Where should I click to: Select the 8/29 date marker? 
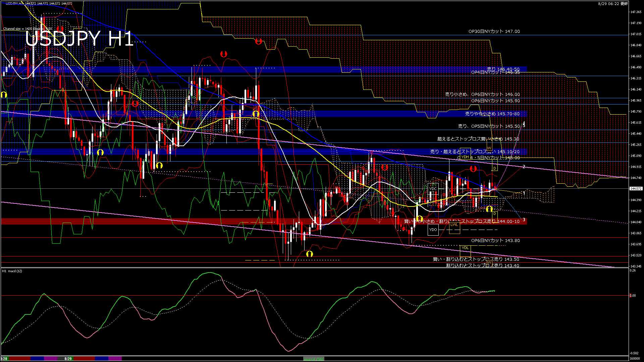click(68, 359)
